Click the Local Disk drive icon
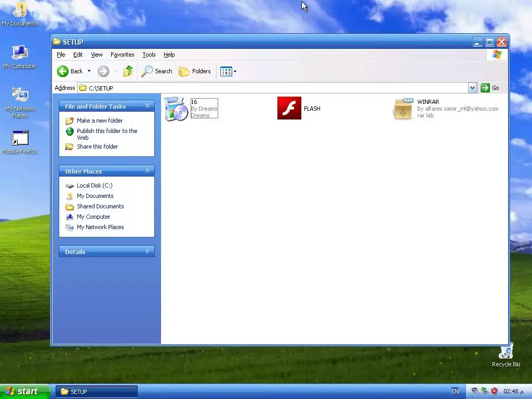This screenshot has height=399, width=532. point(70,186)
